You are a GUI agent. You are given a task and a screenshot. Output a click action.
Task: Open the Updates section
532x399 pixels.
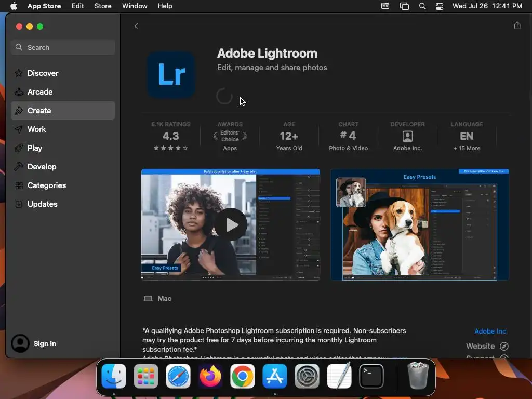[x=63, y=204]
